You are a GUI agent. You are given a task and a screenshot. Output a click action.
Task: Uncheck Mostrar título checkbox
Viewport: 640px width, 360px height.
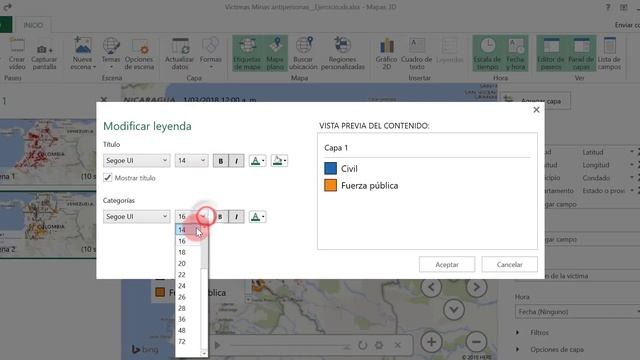[108, 178]
